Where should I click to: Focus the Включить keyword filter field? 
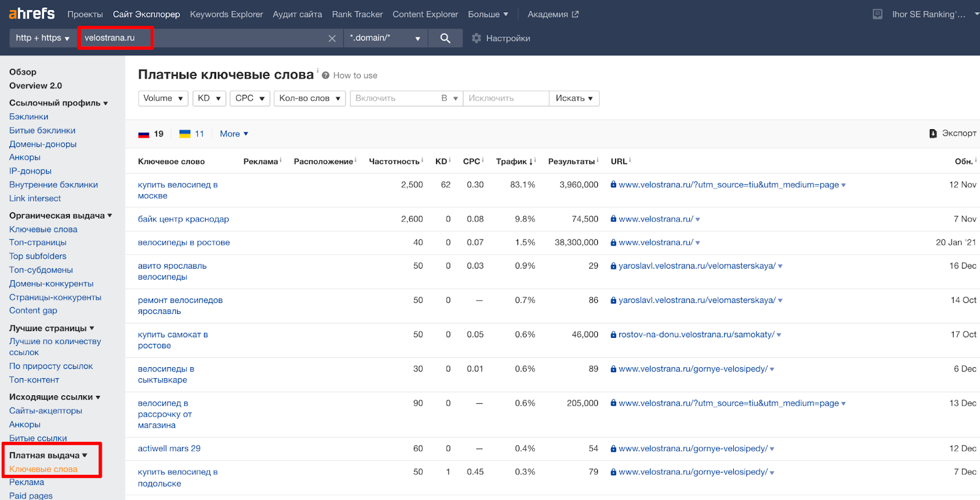click(x=394, y=99)
